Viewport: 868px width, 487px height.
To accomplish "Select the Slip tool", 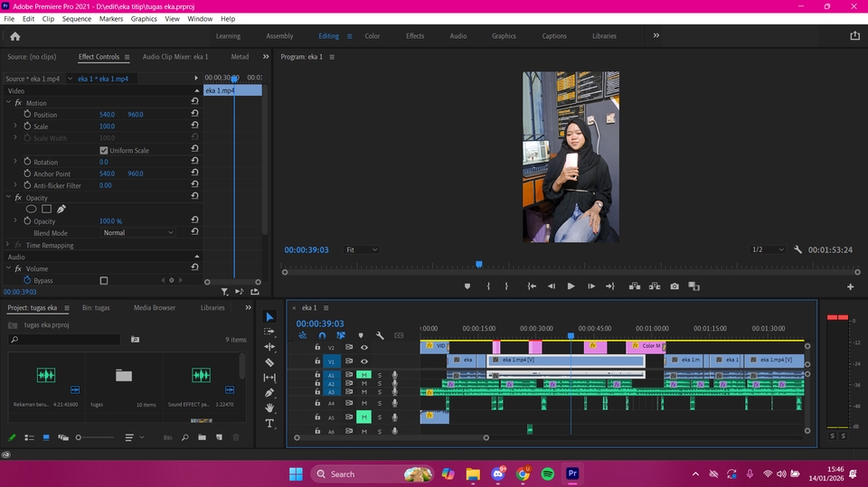I will tap(269, 378).
